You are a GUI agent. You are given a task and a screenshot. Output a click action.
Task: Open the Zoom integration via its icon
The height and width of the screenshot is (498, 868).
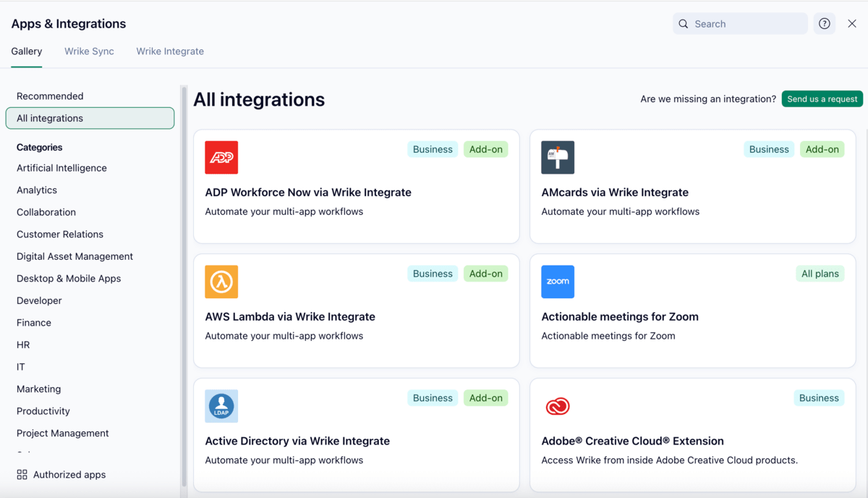click(558, 282)
